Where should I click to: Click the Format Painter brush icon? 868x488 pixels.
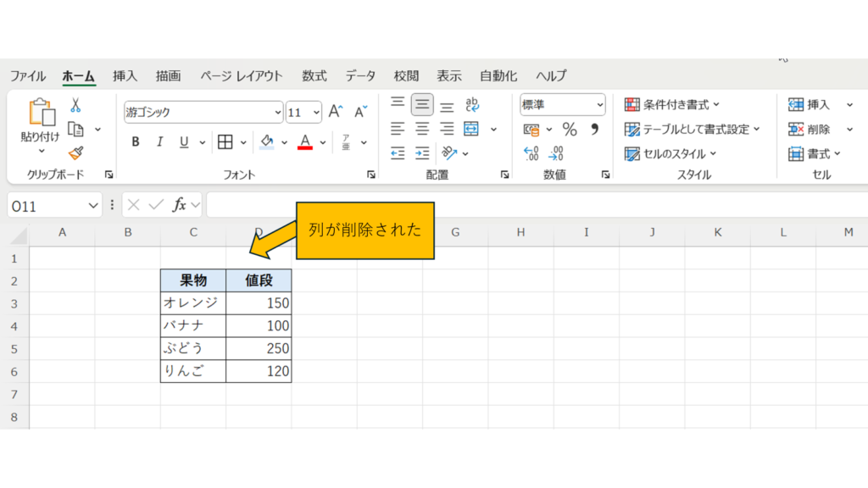(x=75, y=152)
